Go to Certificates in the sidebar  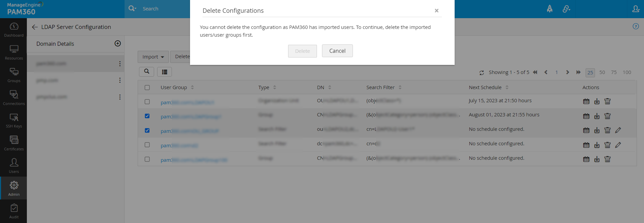point(14,143)
